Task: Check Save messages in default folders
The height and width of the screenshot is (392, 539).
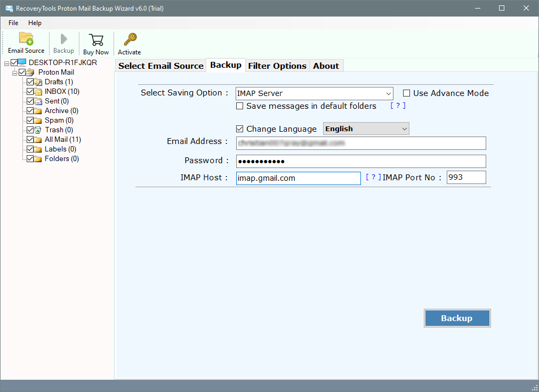Action: pos(239,106)
